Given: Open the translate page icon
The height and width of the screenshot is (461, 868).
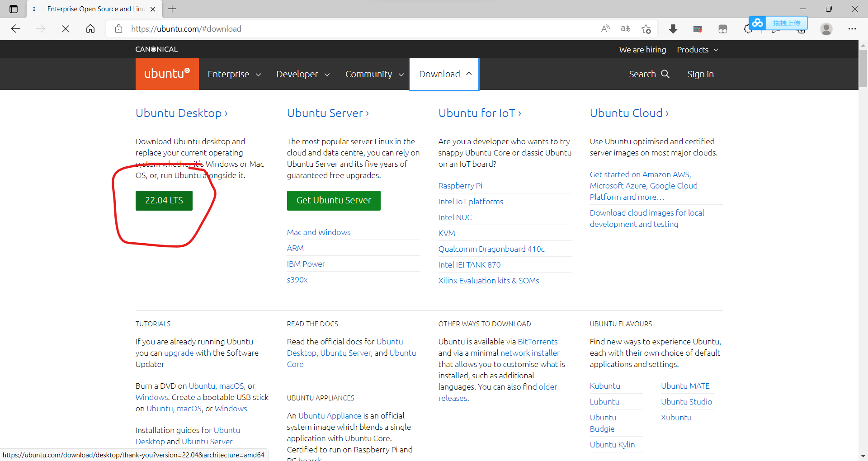Looking at the screenshot, I should pyautogui.click(x=626, y=29).
